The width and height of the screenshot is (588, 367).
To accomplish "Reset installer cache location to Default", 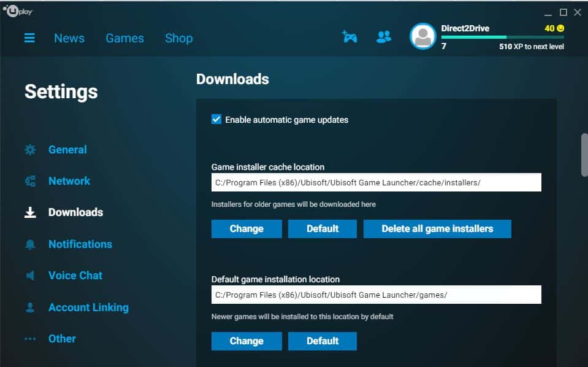I will (323, 229).
